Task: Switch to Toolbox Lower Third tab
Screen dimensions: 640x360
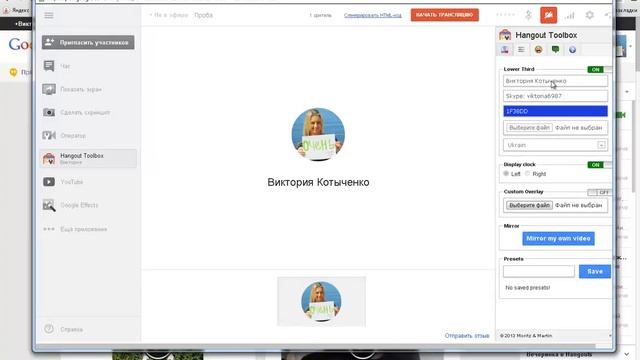Action: click(505, 50)
